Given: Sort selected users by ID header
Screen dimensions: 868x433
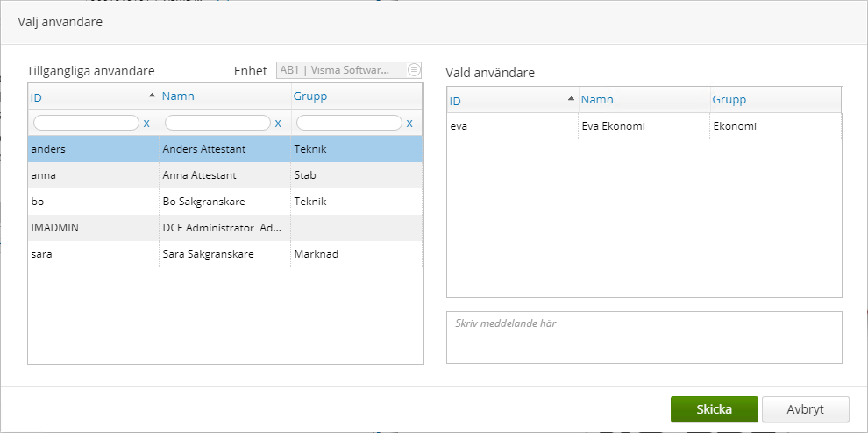Looking at the screenshot, I should (455, 101).
